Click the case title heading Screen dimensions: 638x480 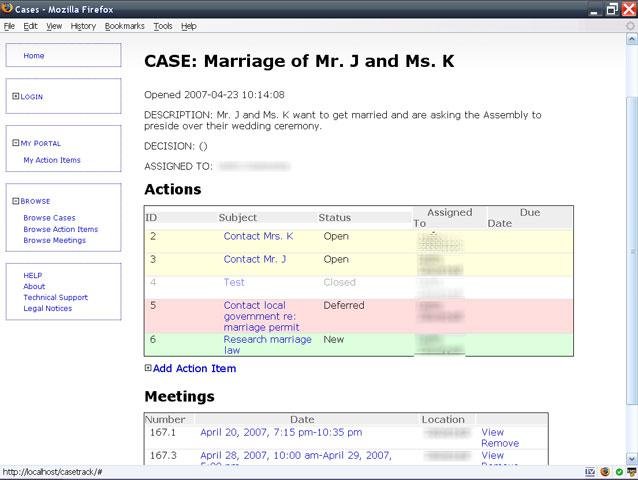(299, 61)
